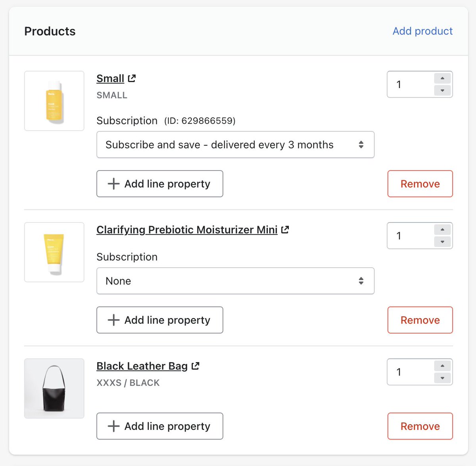Increase quantity for Clarifying Prebiotic Moisturizer Mini

(x=442, y=230)
